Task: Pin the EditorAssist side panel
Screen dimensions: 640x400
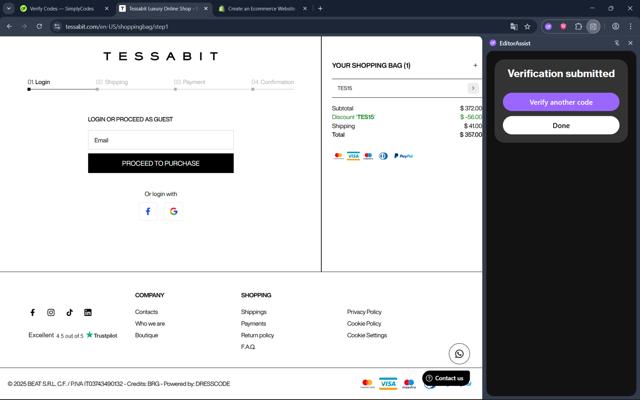Action: click(617, 43)
